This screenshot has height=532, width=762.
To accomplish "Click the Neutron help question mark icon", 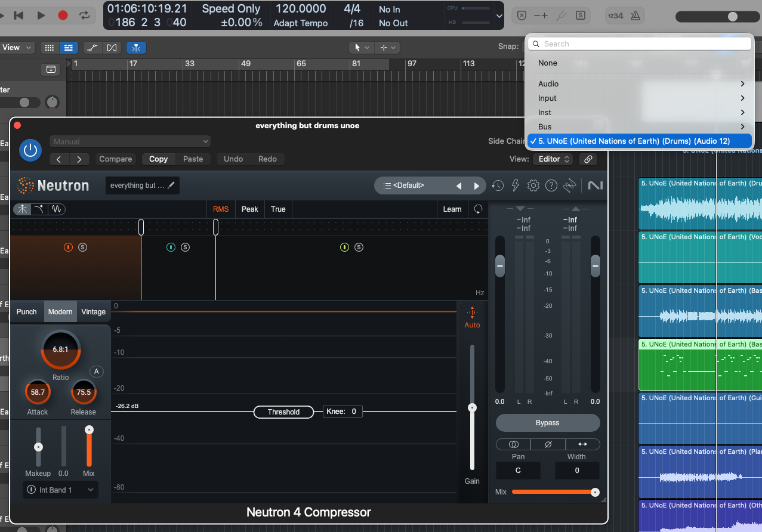I will 551,185.
